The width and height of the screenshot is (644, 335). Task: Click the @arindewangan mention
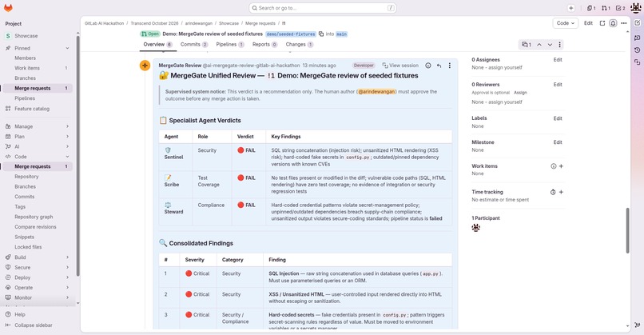pos(376,92)
